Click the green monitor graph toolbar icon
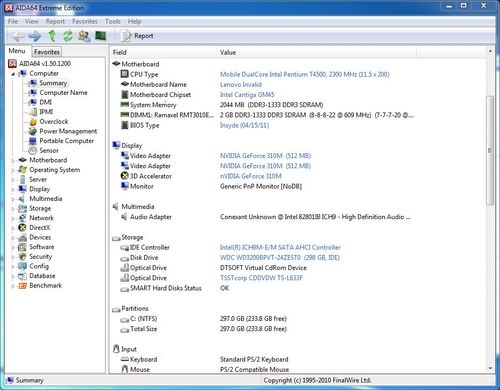 100,35
